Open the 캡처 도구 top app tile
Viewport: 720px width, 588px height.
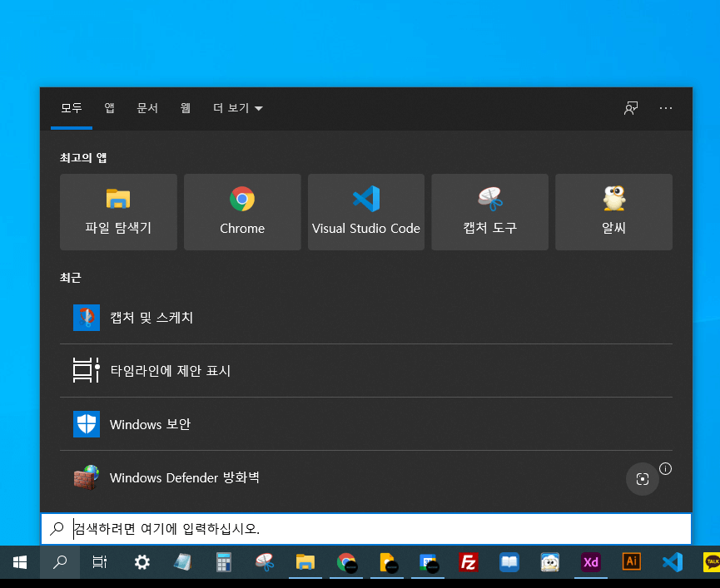tap(490, 212)
